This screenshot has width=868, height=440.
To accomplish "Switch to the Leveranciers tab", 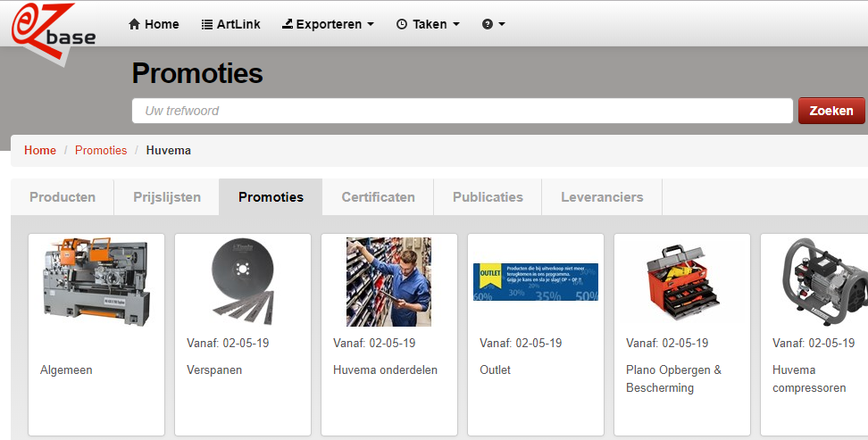I will (602, 197).
